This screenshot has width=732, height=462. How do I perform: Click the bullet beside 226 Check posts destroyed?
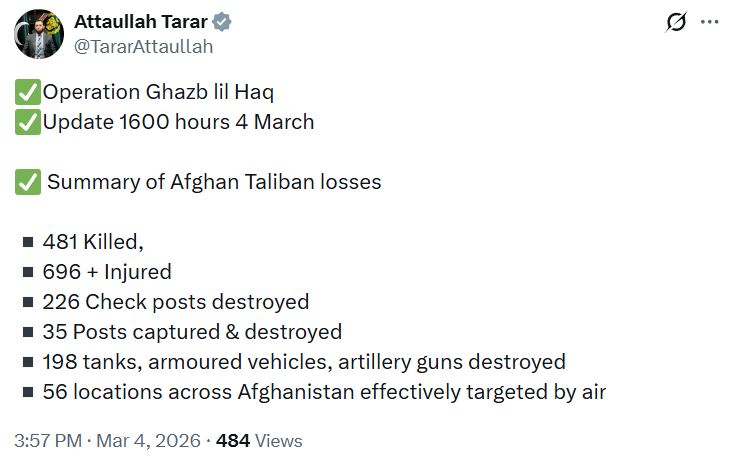[x=27, y=302]
